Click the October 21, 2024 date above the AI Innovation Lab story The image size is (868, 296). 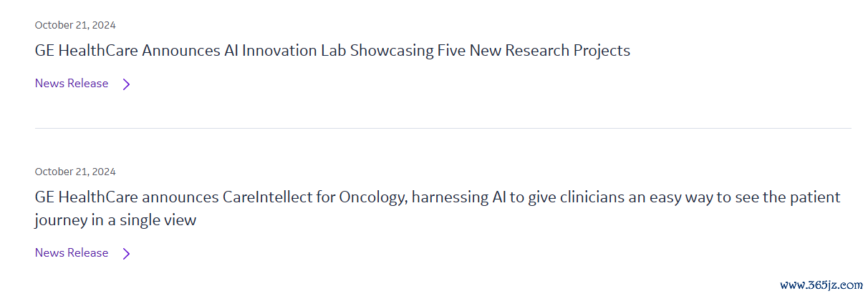tap(75, 25)
